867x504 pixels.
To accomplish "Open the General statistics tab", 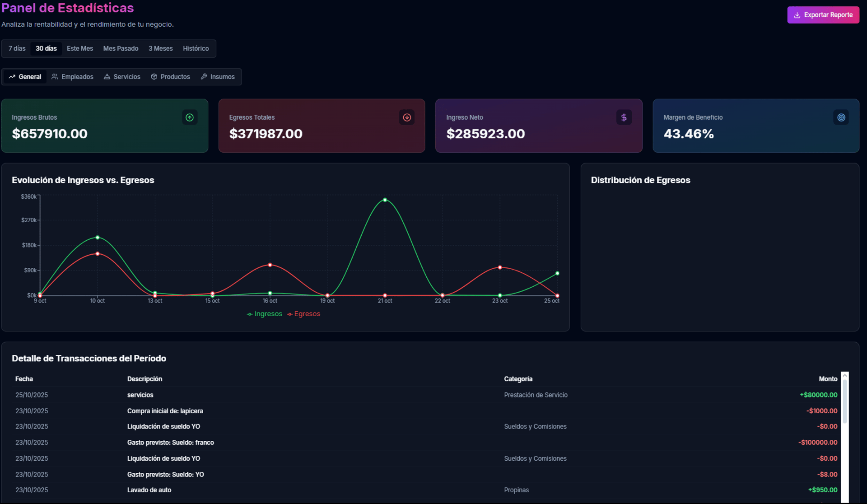I will click(25, 77).
